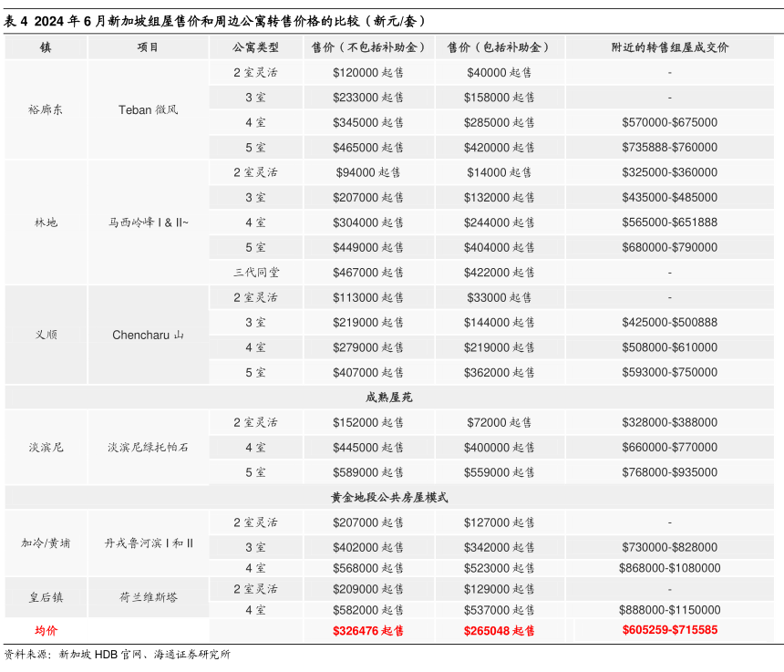Click the town cell "林地"

46,222
